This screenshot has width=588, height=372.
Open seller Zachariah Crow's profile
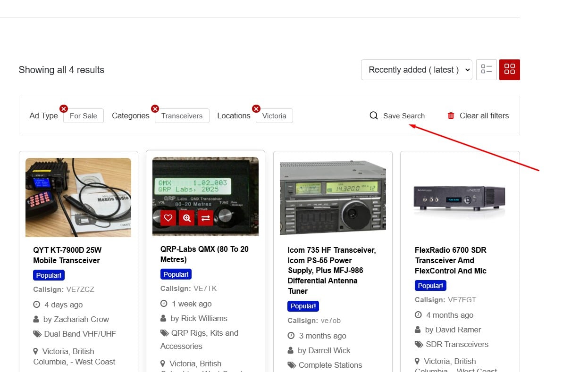click(81, 319)
